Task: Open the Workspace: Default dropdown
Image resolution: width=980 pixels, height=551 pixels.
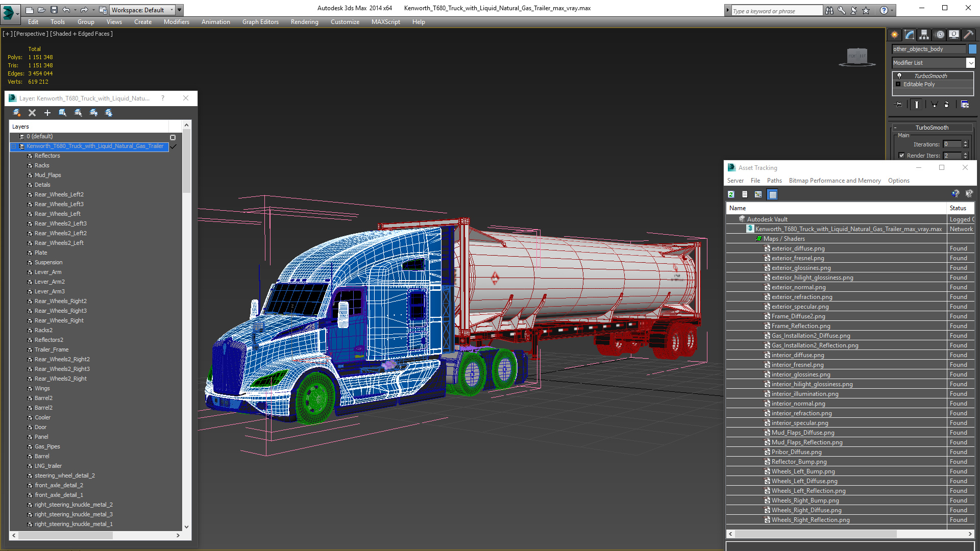Action: 142,10
